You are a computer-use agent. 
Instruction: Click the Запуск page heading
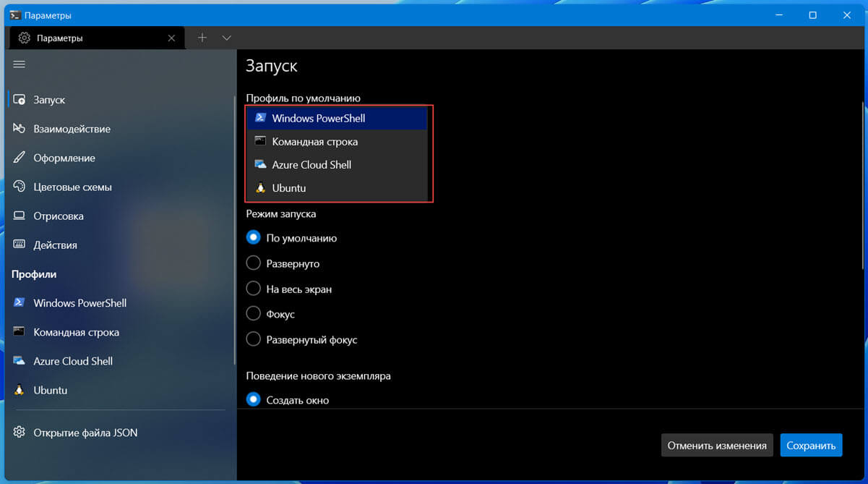click(271, 66)
